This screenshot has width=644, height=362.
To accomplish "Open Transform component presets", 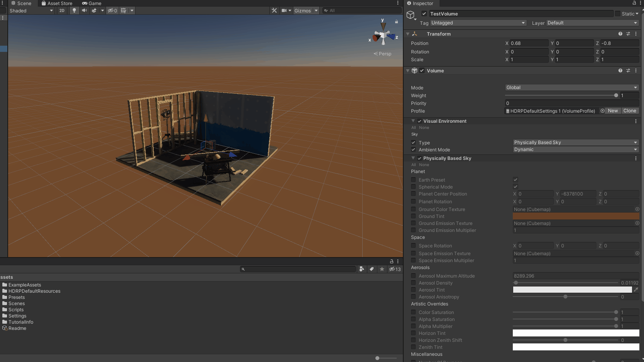I will pyautogui.click(x=628, y=34).
